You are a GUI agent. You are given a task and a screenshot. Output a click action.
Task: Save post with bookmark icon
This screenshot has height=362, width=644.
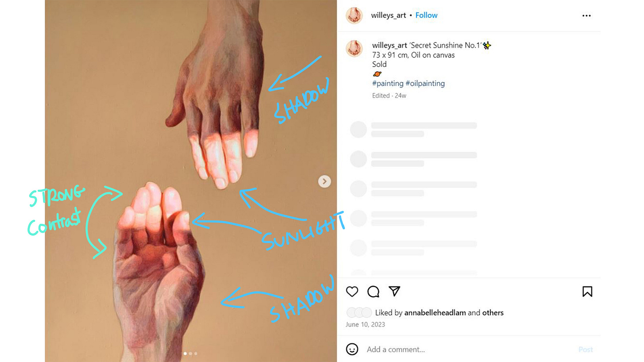pos(587,292)
